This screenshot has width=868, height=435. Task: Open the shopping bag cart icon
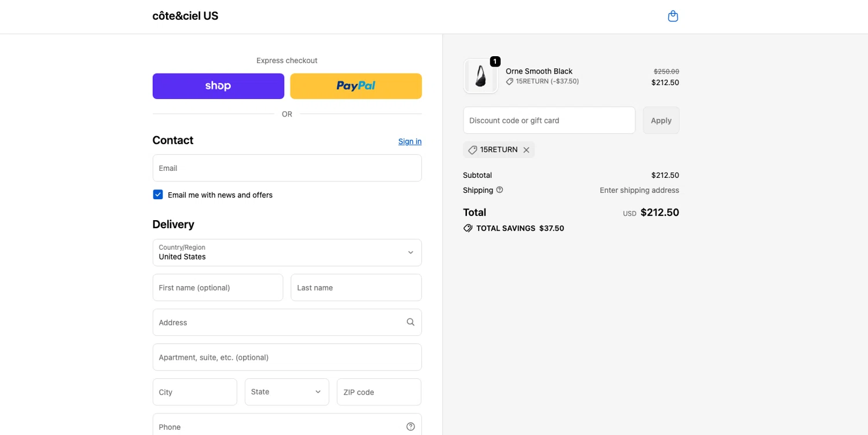point(672,16)
